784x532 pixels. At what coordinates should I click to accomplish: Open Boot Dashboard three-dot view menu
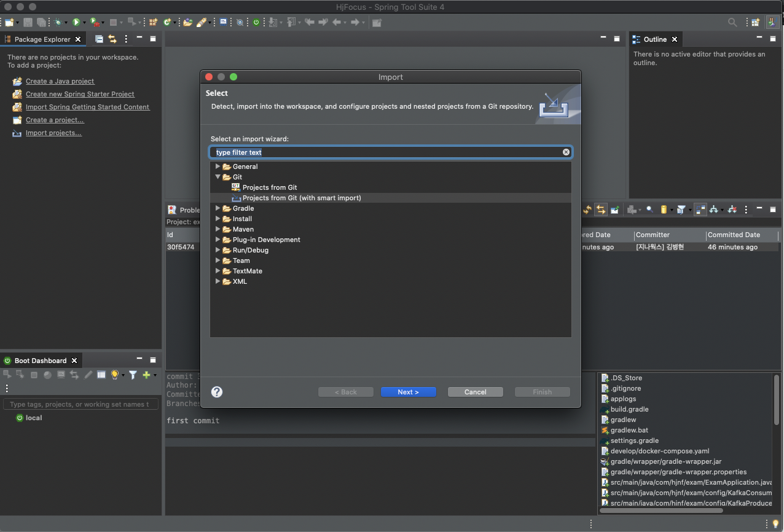pyautogui.click(x=7, y=388)
